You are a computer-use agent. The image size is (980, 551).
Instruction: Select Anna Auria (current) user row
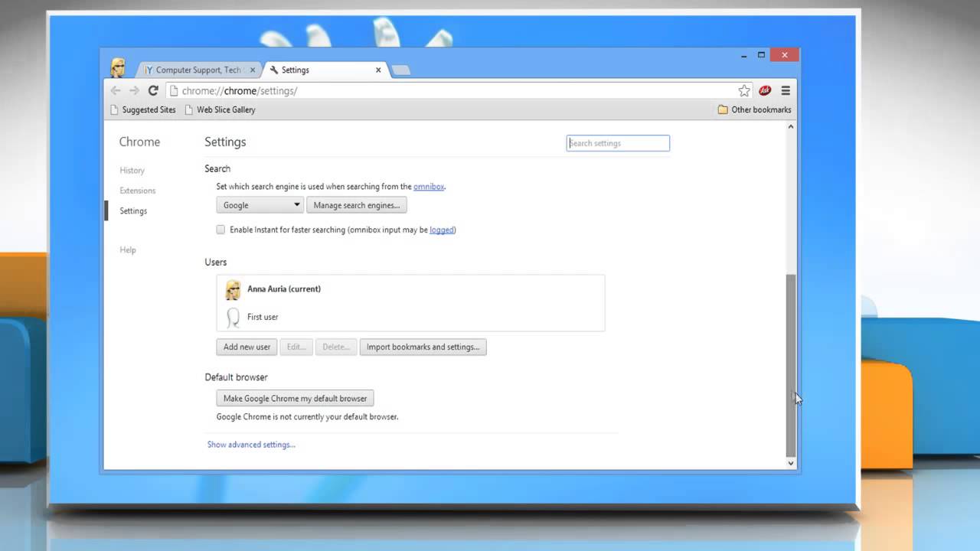(x=410, y=289)
